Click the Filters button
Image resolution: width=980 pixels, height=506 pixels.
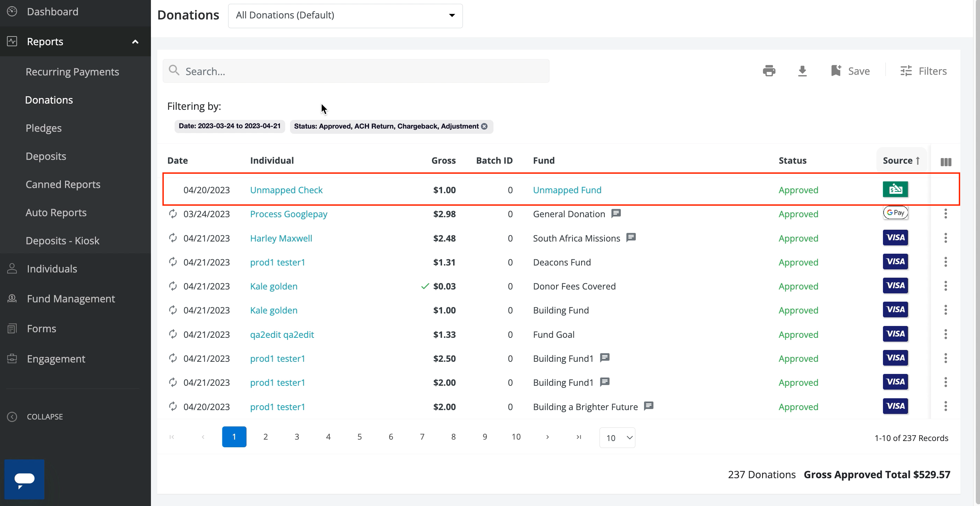tap(923, 71)
